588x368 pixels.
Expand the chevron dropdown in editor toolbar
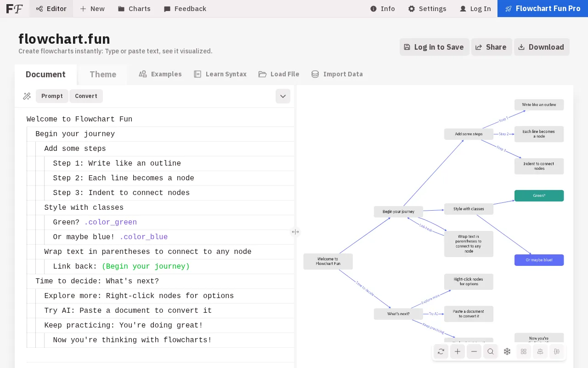click(283, 96)
